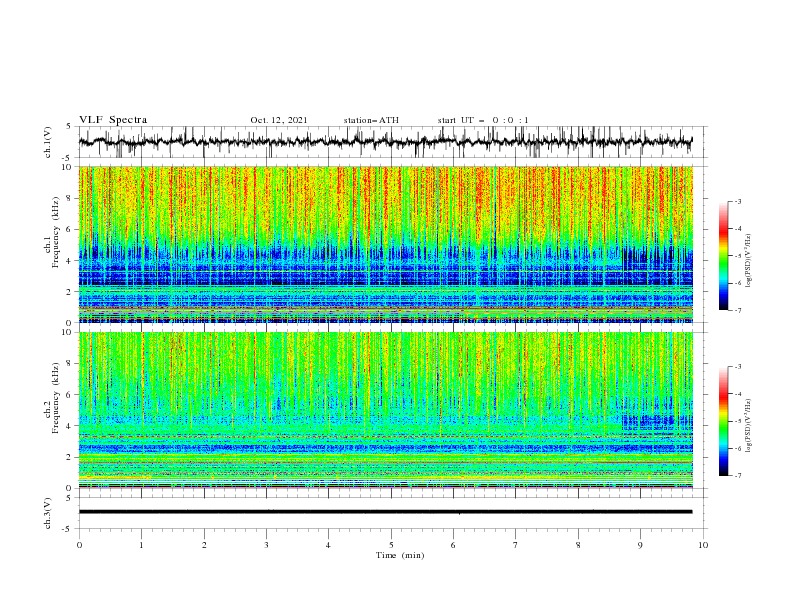Click the lower PSD color bar
This screenshot has height=612, width=792.
(723, 421)
